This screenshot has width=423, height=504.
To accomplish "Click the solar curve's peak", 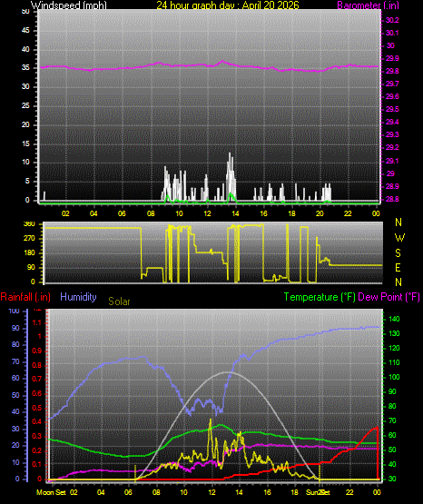I will tap(211, 420).
